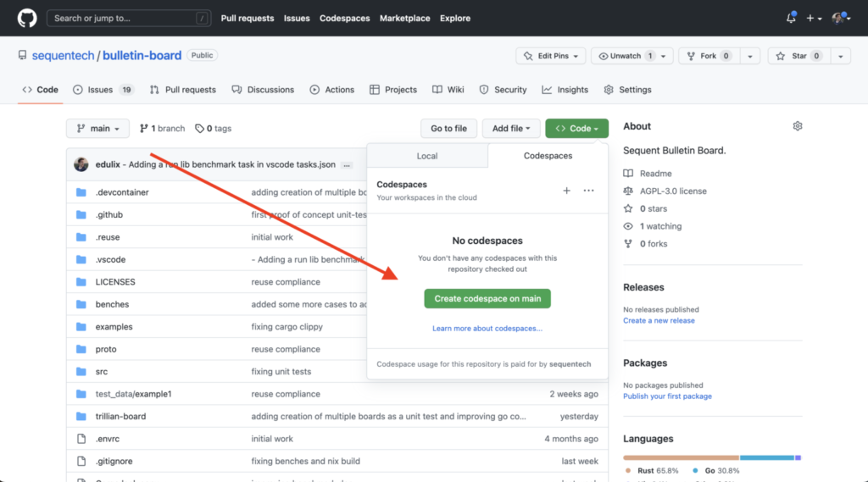Open the .vscode folder
This screenshot has height=482, width=868.
[110, 259]
